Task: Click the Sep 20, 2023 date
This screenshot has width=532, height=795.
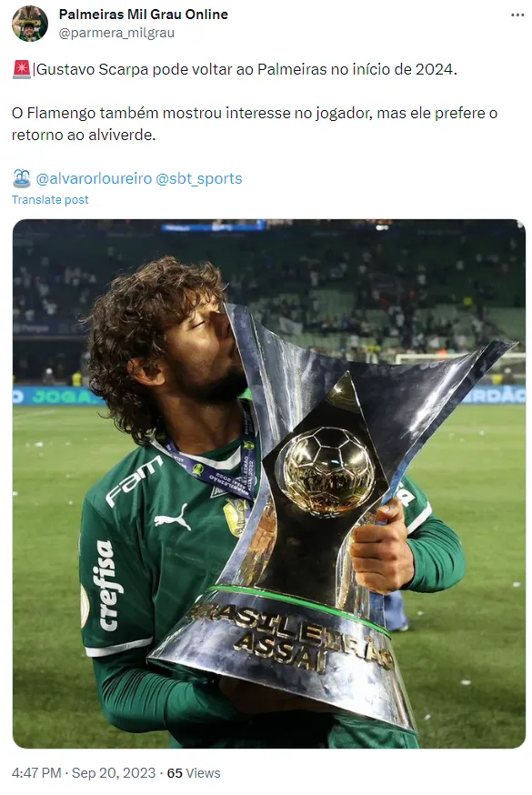Action: coord(114,772)
